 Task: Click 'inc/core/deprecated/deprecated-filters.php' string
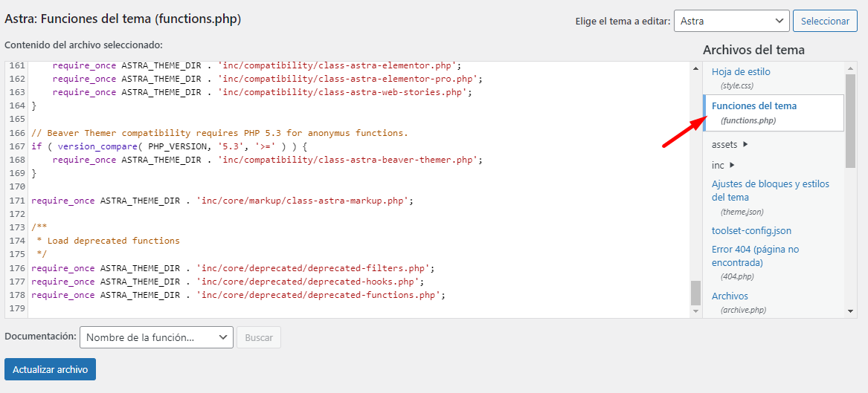(x=315, y=268)
